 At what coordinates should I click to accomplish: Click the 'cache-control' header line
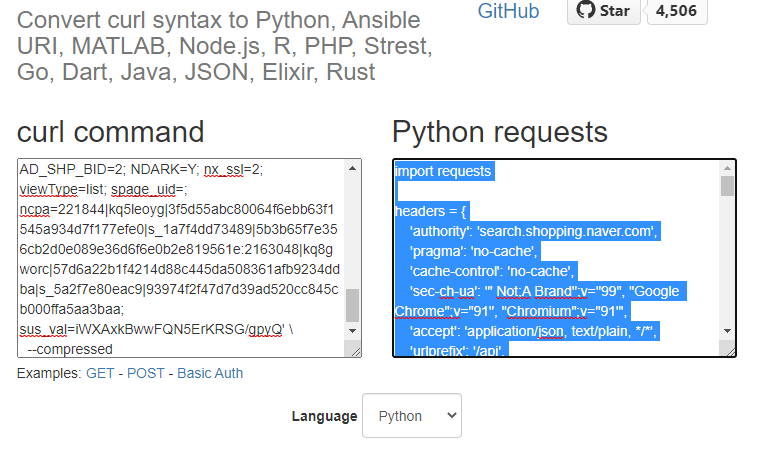(x=493, y=271)
